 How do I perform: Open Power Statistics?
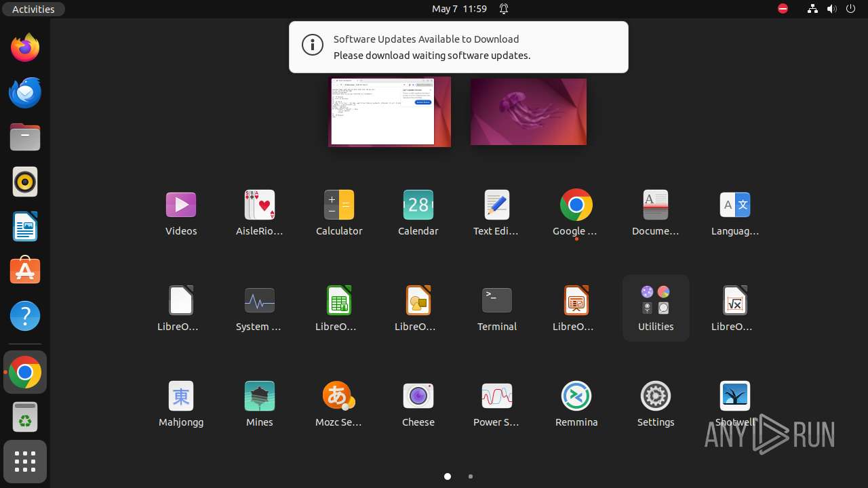click(497, 404)
